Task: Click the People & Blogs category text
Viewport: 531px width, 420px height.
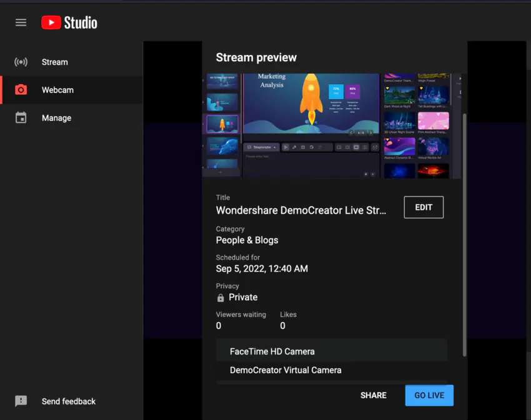Action: (x=247, y=240)
